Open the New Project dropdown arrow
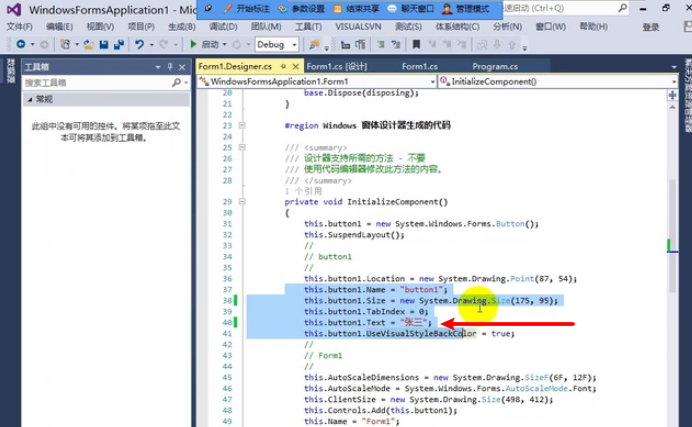 tap(77, 45)
